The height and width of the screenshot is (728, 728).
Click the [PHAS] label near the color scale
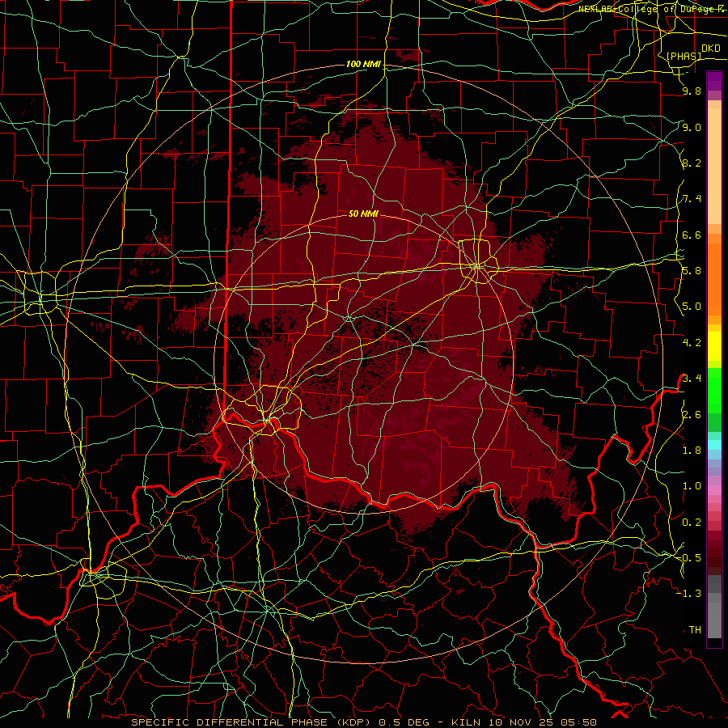pyautogui.click(x=684, y=56)
